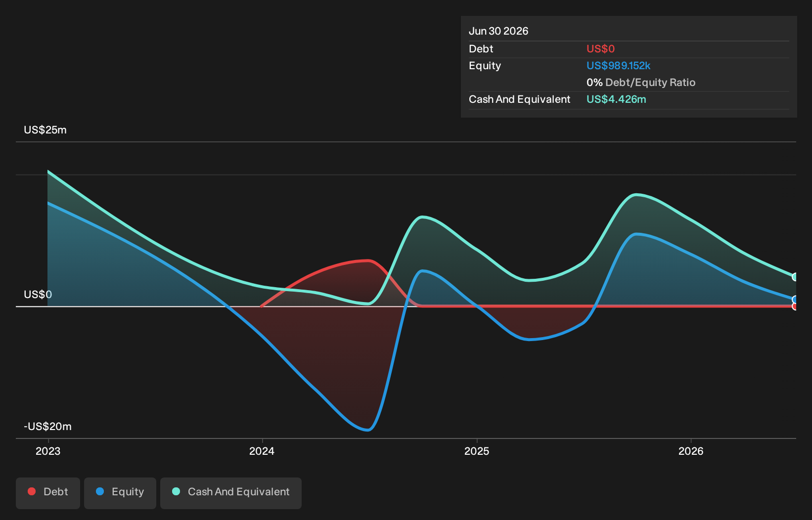
Task: Click the blue Equity endpoint marker
Action: point(795,300)
